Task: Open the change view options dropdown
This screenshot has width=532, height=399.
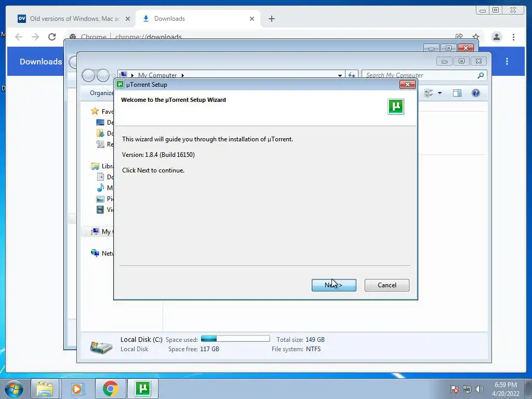Action: pyautogui.click(x=440, y=93)
